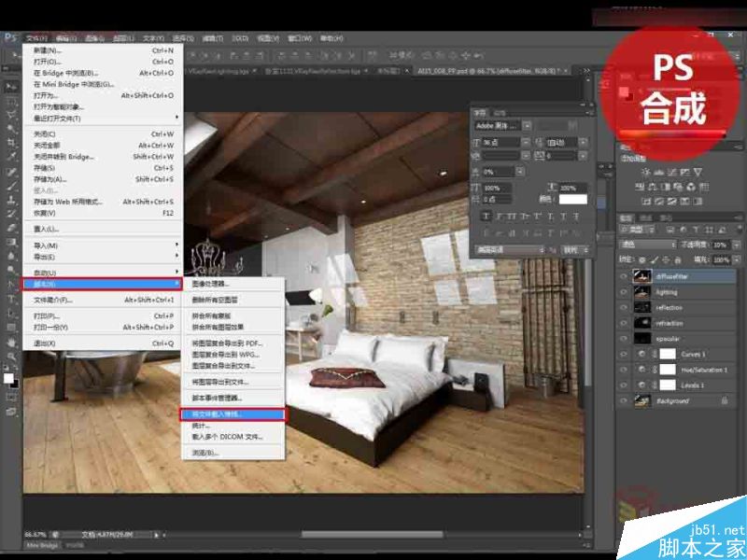Select the Brush tool
747x560 pixels.
(x=11, y=186)
